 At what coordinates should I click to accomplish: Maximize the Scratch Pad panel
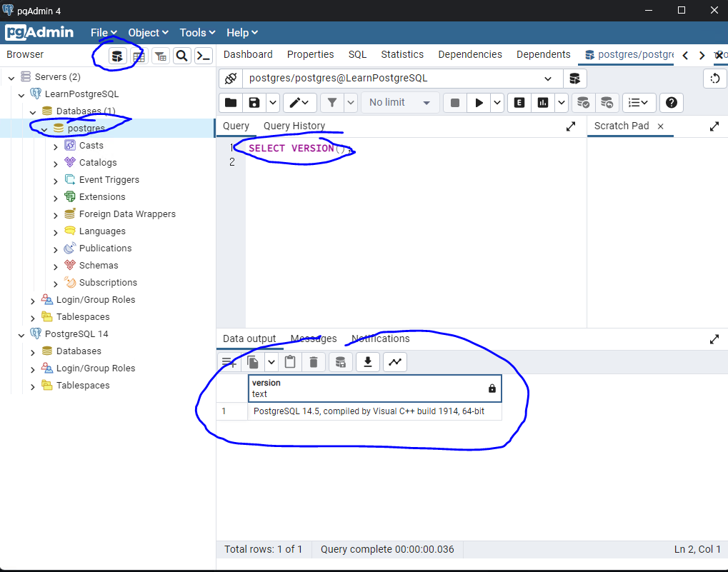click(714, 126)
